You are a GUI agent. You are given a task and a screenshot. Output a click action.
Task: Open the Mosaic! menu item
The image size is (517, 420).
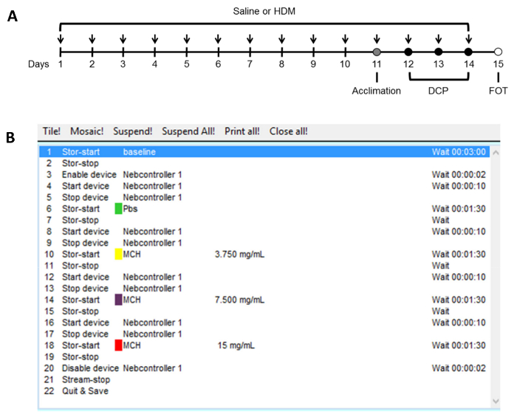coord(86,131)
